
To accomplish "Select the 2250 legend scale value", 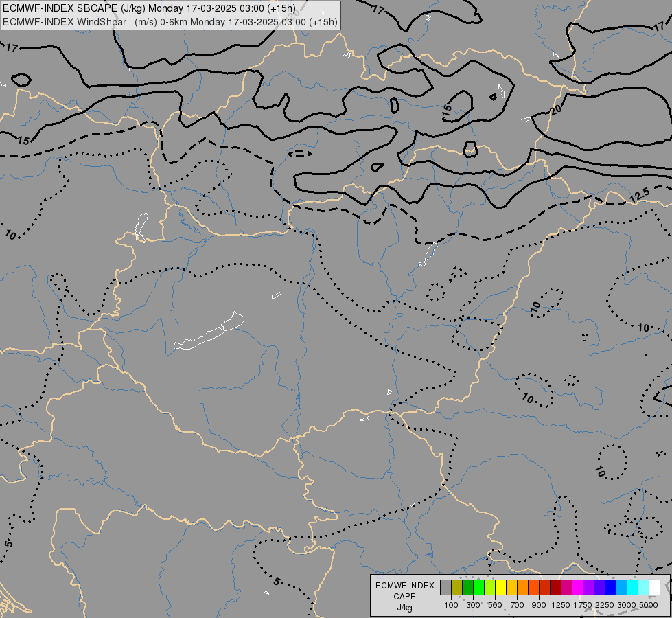I will pyautogui.click(x=605, y=605).
